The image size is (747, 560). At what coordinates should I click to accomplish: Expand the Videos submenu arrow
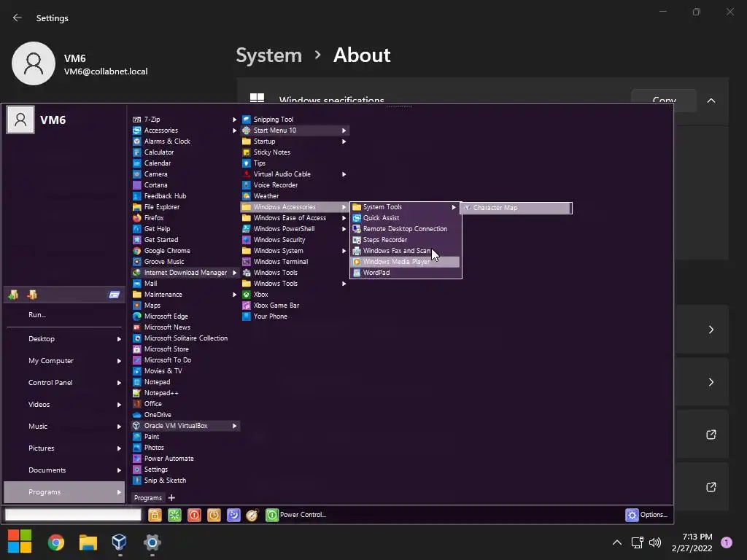click(x=119, y=405)
